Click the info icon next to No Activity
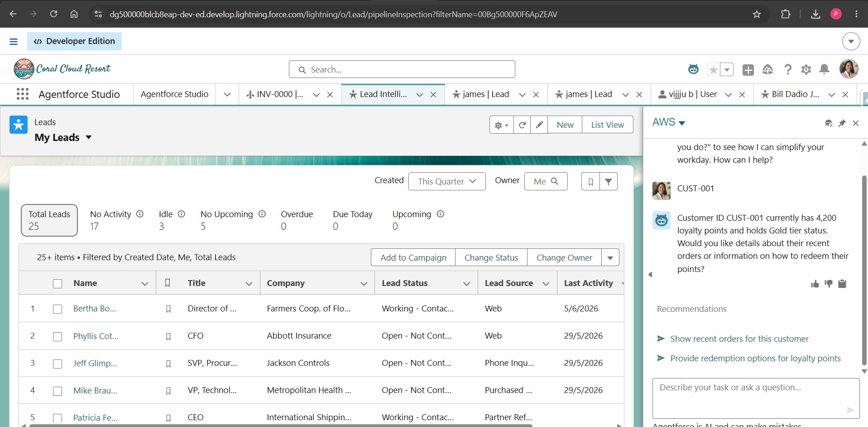This screenshot has width=868, height=427. coord(140,214)
